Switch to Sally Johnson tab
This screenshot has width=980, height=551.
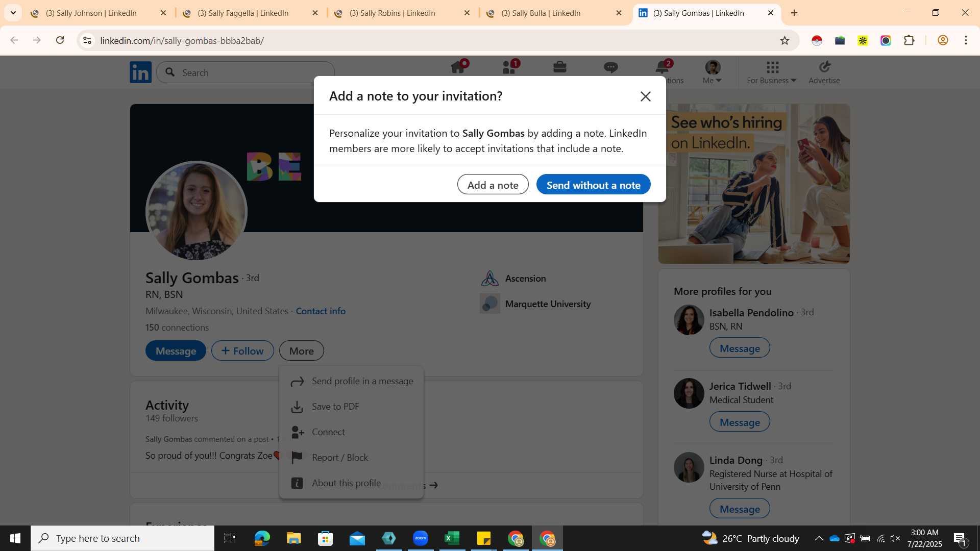[x=91, y=13]
